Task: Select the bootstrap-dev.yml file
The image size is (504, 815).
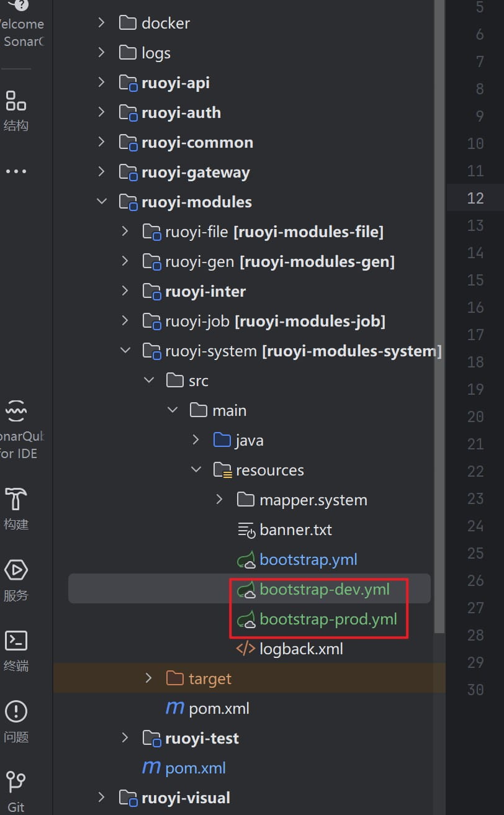Action: pyautogui.click(x=324, y=589)
